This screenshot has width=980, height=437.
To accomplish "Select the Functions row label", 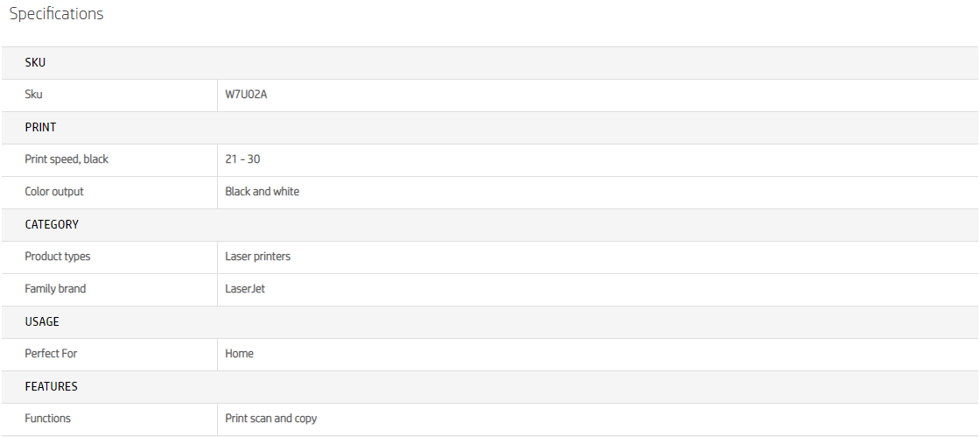I will point(47,419).
